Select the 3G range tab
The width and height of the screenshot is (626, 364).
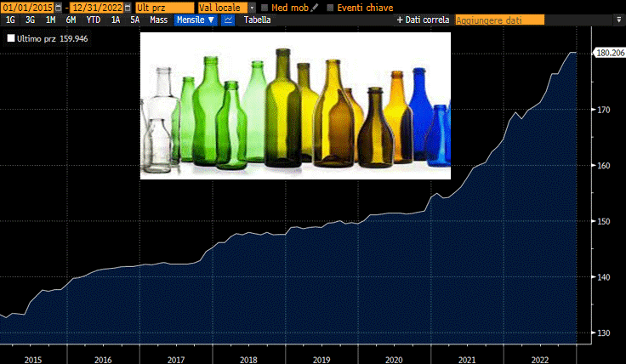[x=31, y=20]
